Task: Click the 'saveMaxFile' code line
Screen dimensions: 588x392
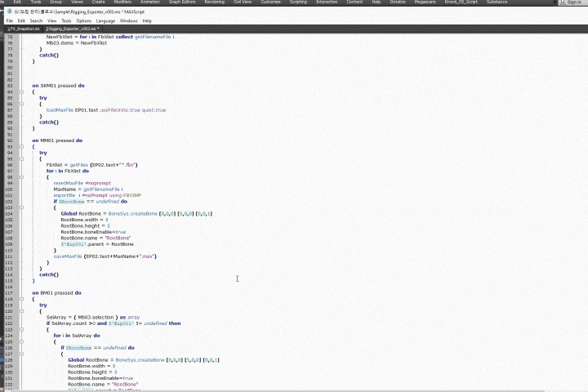Action: 105,256
